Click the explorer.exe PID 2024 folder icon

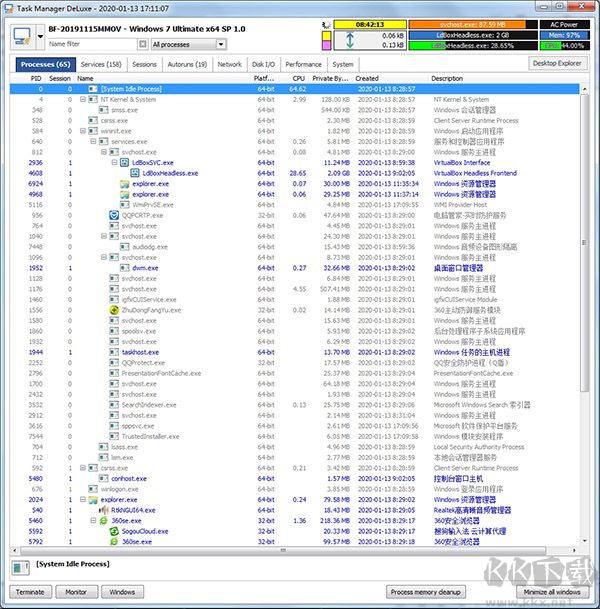(93, 499)
